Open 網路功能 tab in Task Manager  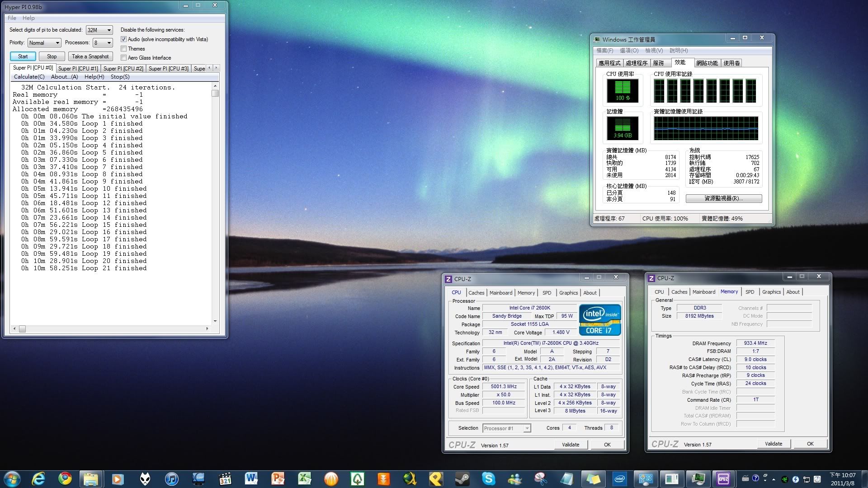click(x=707, y=63)
